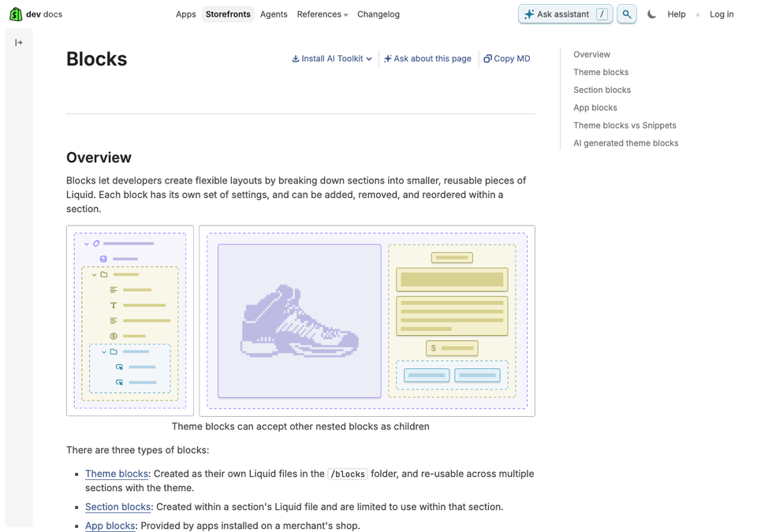This screenshot has height=532, width=757.
Task: Jump to Theme blocks in outline
Action: click(x=601, y=73)
